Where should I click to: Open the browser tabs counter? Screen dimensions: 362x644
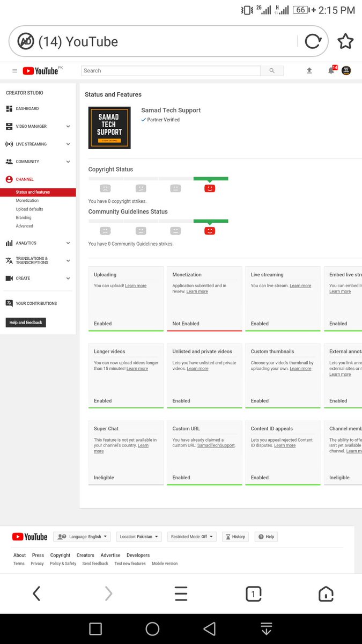253,594
